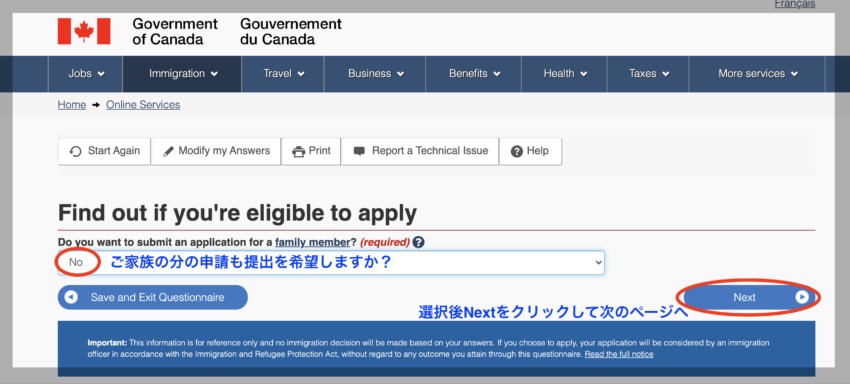Expand the Immigration menu
This screenshot has width=850, height=384.
coord(182,74)
